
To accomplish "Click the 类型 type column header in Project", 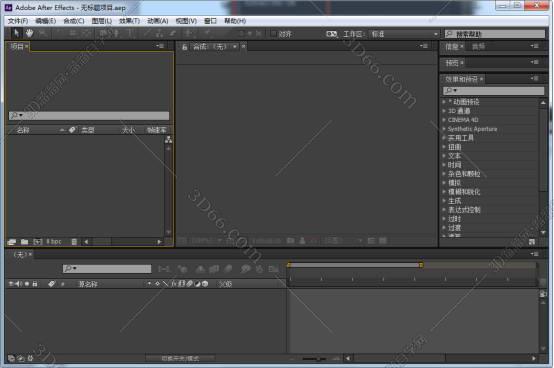I will point(88,130).
